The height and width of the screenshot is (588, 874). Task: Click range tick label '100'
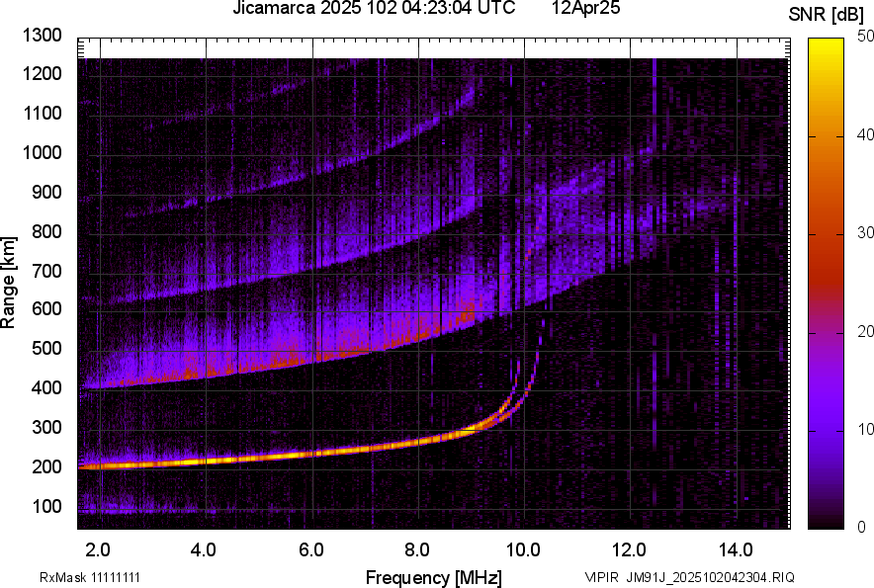point(46,506)
